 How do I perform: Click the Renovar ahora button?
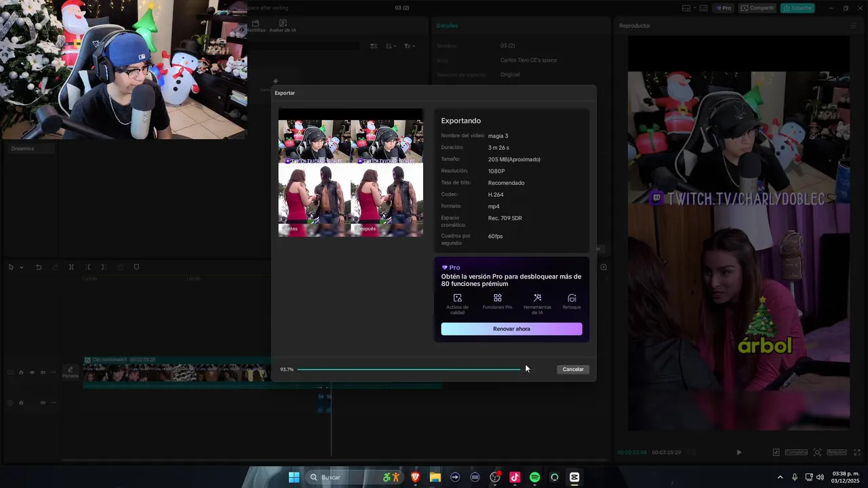point(511,329)
